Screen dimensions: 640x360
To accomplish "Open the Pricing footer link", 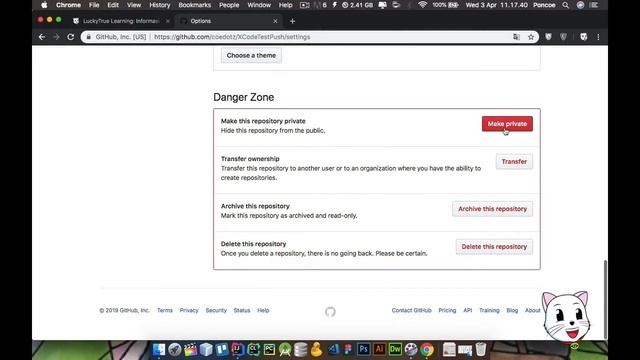I will 447,310.
